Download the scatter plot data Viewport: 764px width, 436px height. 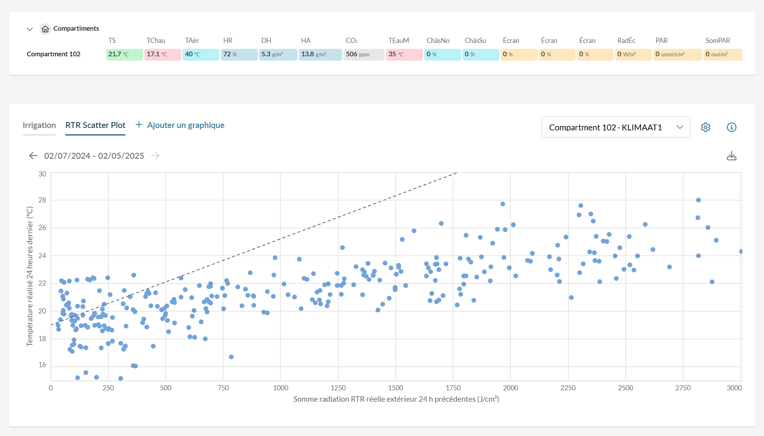(x=731, y=156)
